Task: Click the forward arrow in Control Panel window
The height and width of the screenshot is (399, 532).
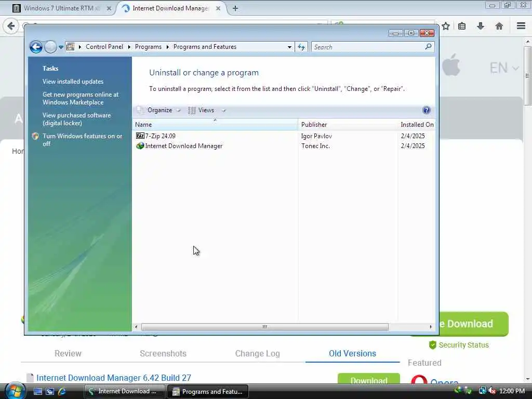Action: click(x=50, y=47)
